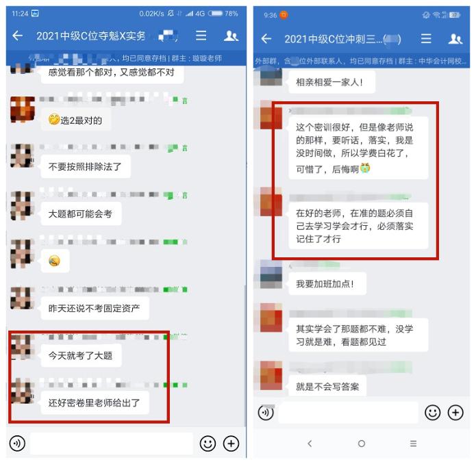Open group members icon in right chat
Screen dimensions: 476x464
click(x=455, y=39)
